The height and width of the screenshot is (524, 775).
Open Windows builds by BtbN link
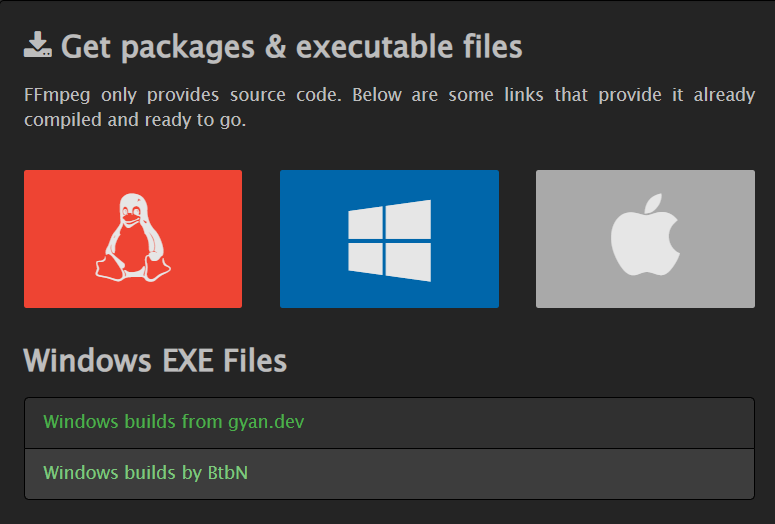click(145, 473)
